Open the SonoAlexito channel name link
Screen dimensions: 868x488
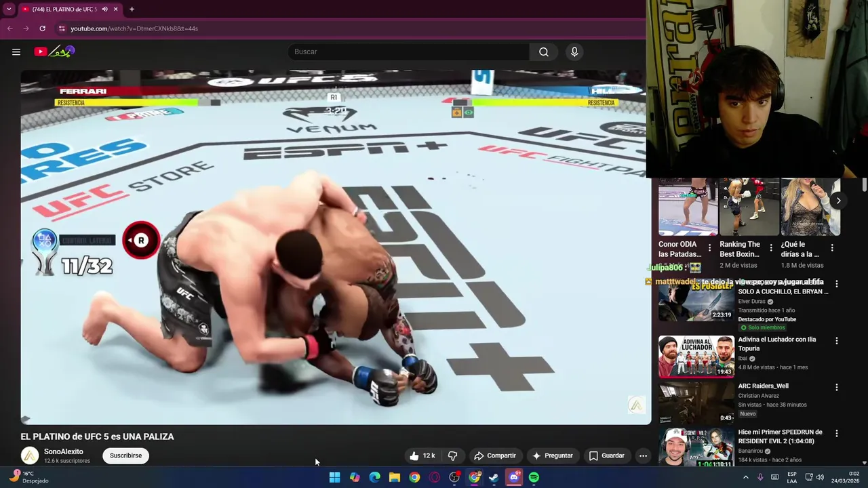(x=64, y=451)
